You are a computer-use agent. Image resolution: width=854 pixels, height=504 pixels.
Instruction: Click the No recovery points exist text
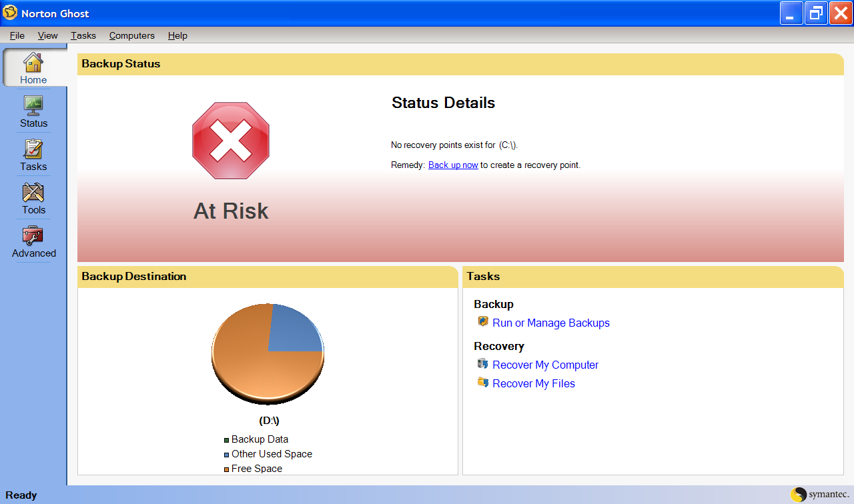click(454, 145)
